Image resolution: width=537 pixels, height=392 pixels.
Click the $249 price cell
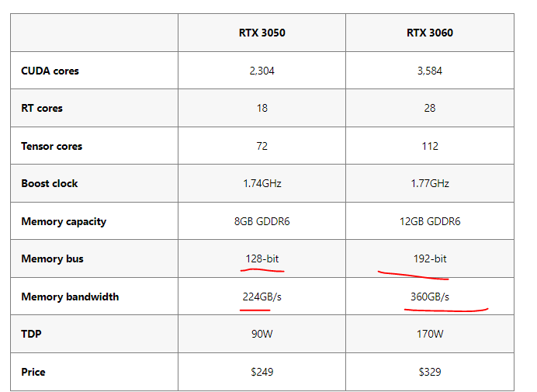click(x=262, y=372)
